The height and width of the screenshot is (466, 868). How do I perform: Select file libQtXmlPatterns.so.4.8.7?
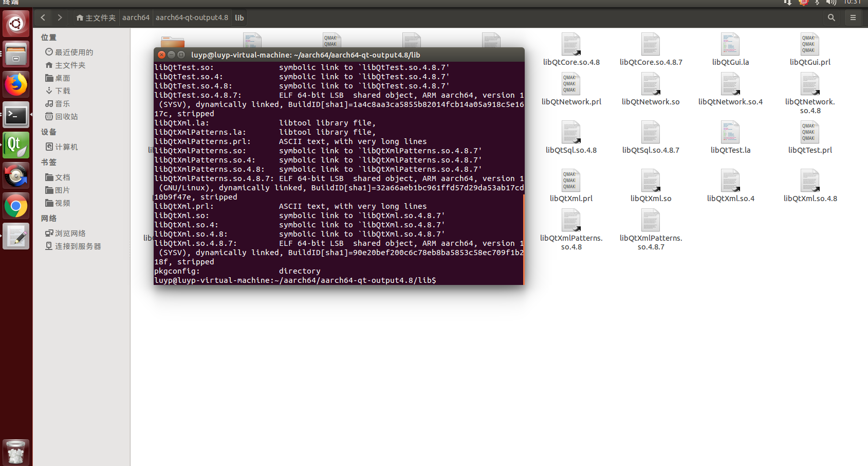pyautogui.click(x=651, y=230)
